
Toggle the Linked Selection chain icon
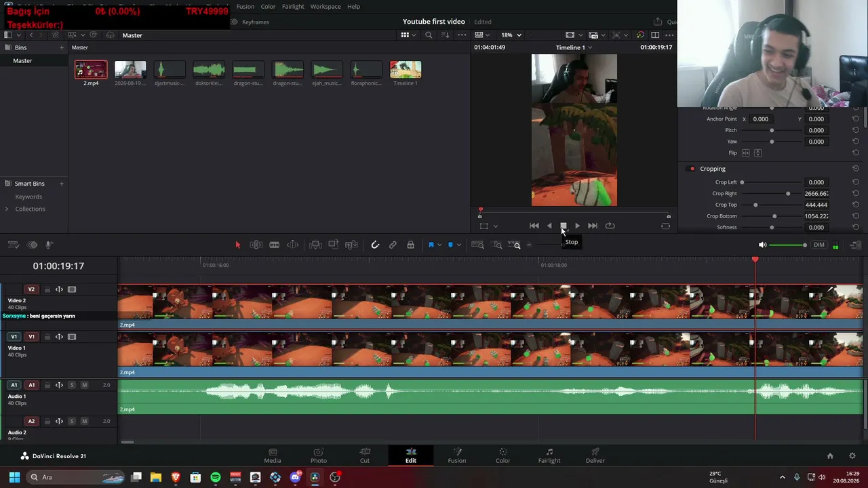point(393,245)
